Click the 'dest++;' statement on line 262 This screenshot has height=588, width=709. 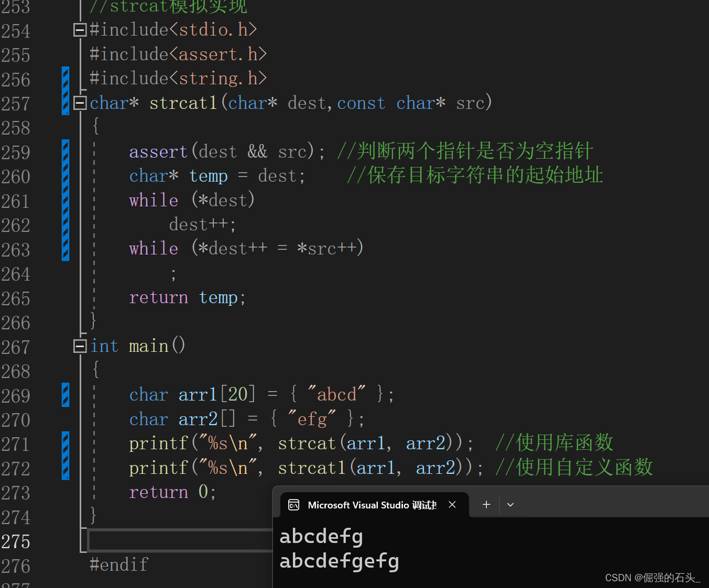pyautogui.click(x=202, y=225)
